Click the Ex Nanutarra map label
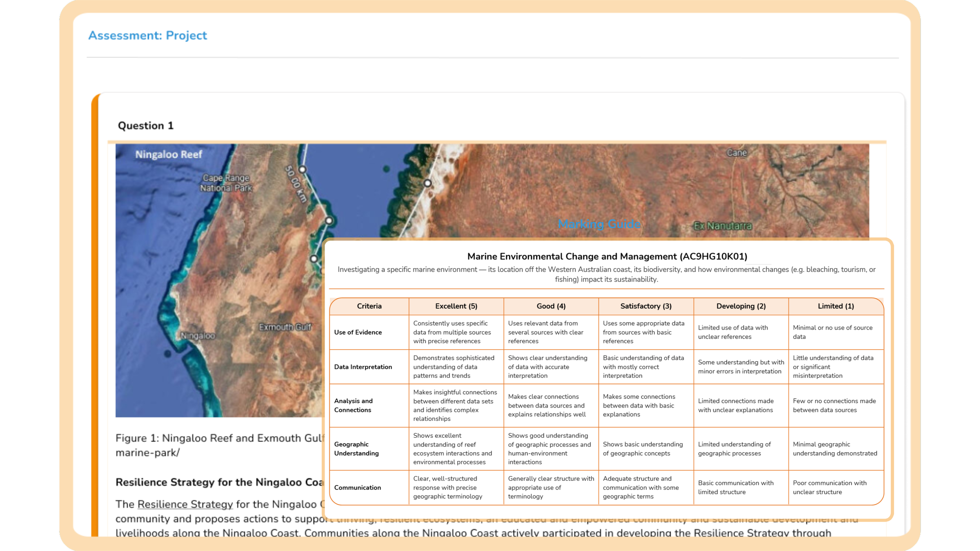 point(723,226)
